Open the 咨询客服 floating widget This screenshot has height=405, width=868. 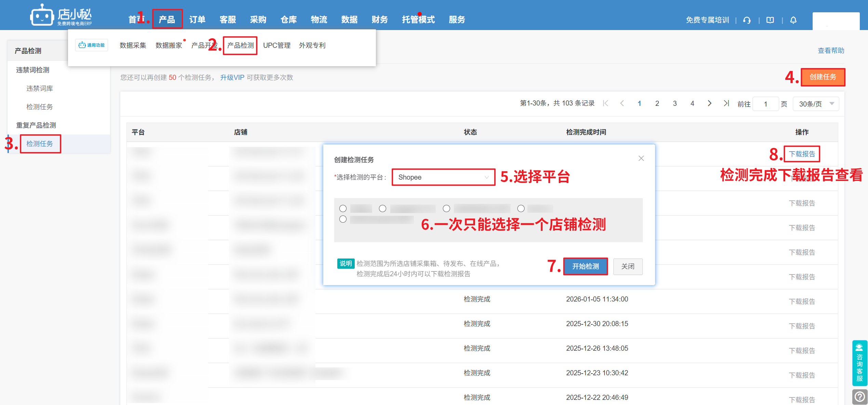[x=859, y=363]
